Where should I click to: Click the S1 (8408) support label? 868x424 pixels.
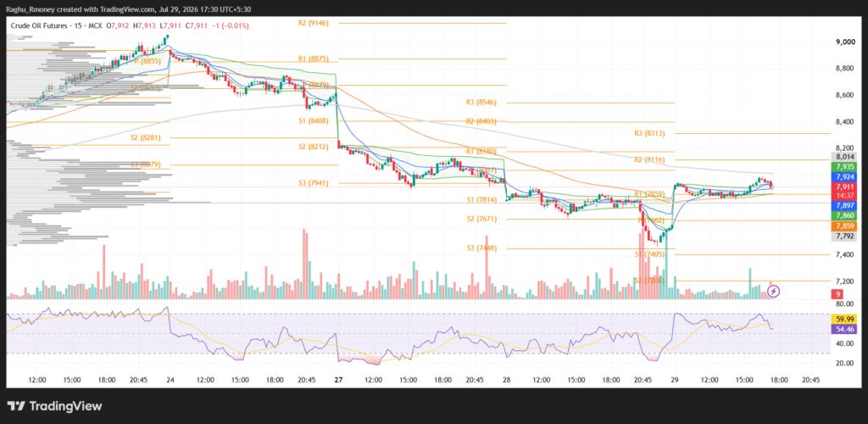(314, 120)
